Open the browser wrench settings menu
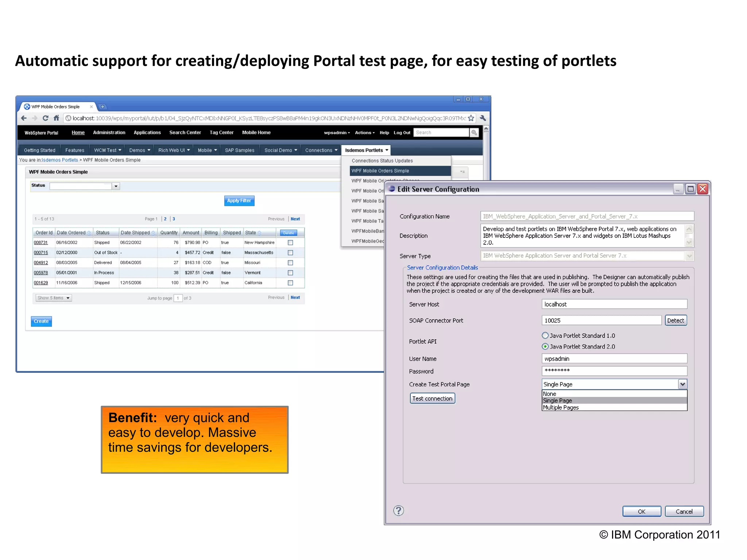This screenshot has height=560, width=747. coord(483,118)
